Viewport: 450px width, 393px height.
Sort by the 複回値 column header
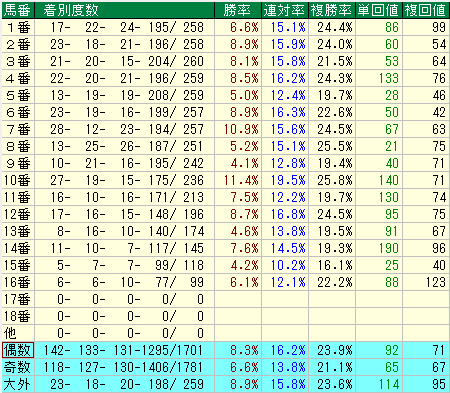pos(426,10)
